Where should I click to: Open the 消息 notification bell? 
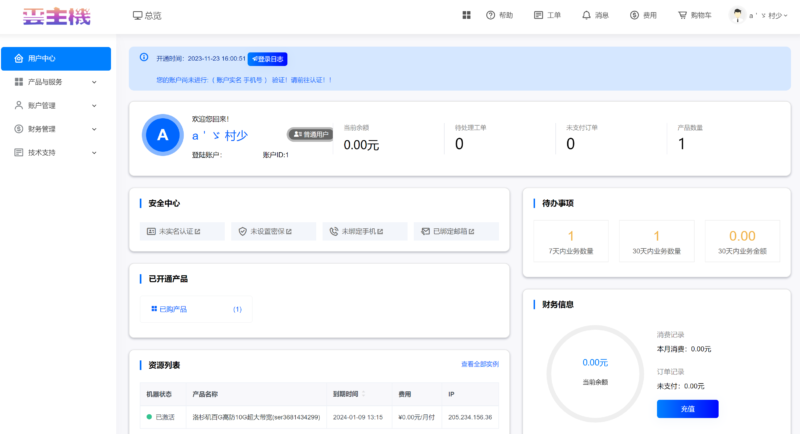pyautogui.click(x=594, y=16)
